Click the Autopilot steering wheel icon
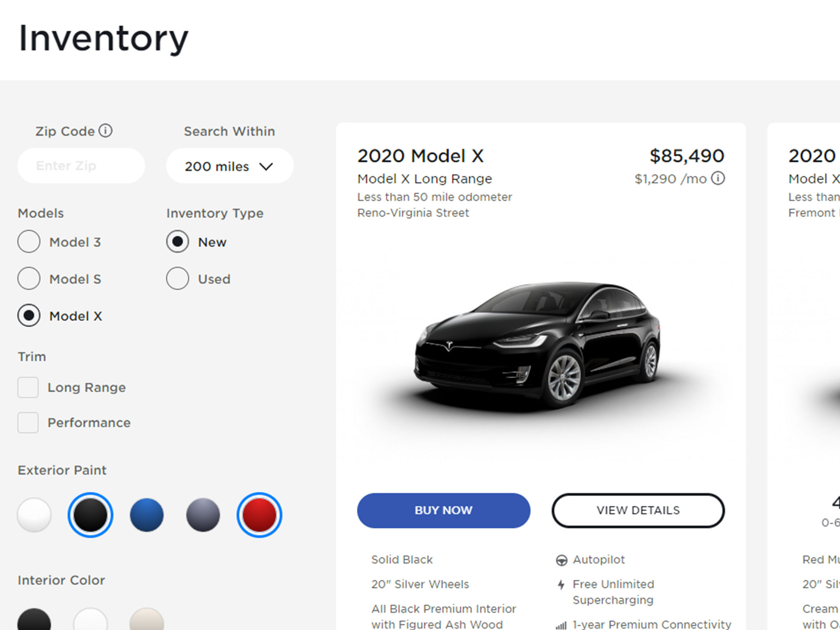 point(562,560)
